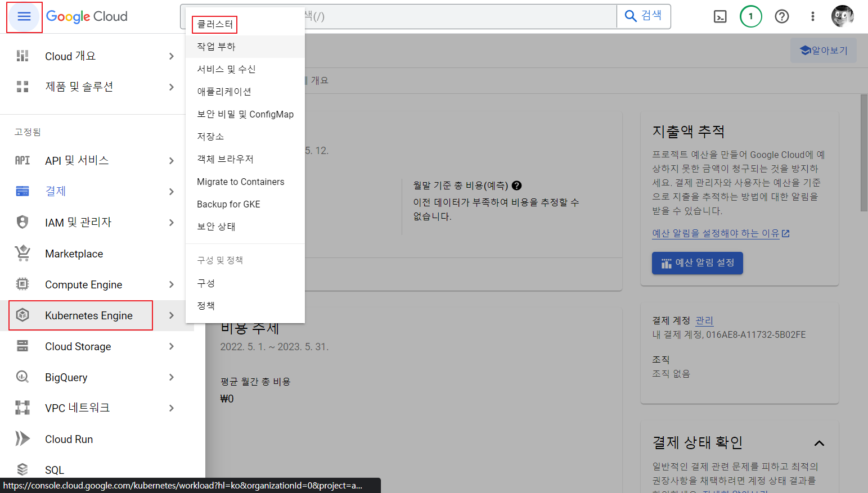The image size is (868, 493).
Task: Click 고정됨 section label
Action: coord(28,132)
